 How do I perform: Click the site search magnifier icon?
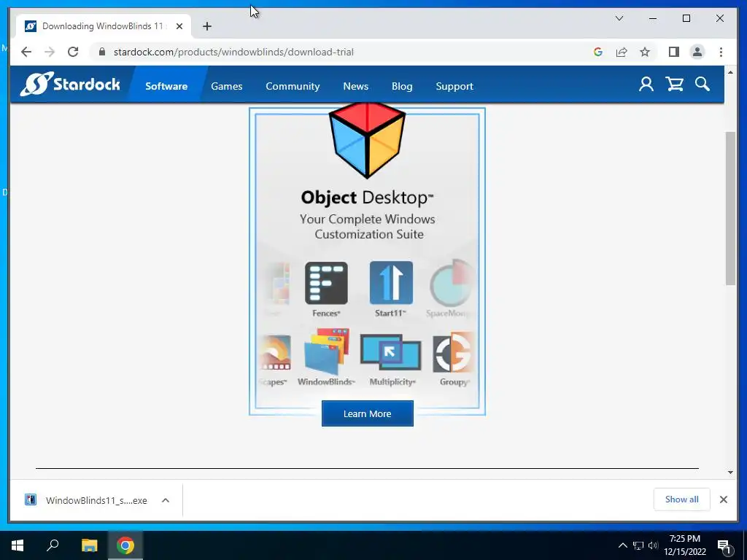pyautogui.click(x=703, y=85)
